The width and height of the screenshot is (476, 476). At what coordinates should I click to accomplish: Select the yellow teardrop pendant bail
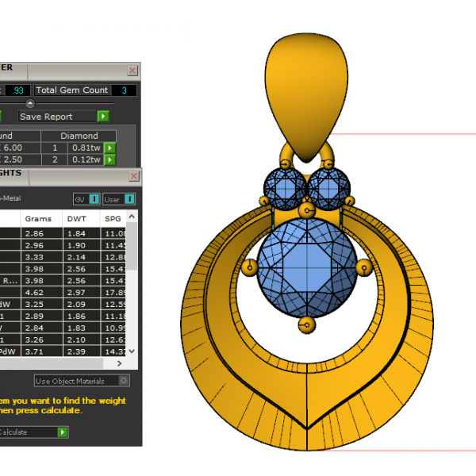307,87
